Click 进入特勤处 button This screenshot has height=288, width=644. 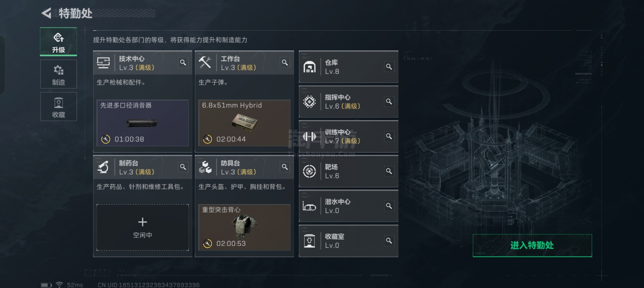[532, 245]
